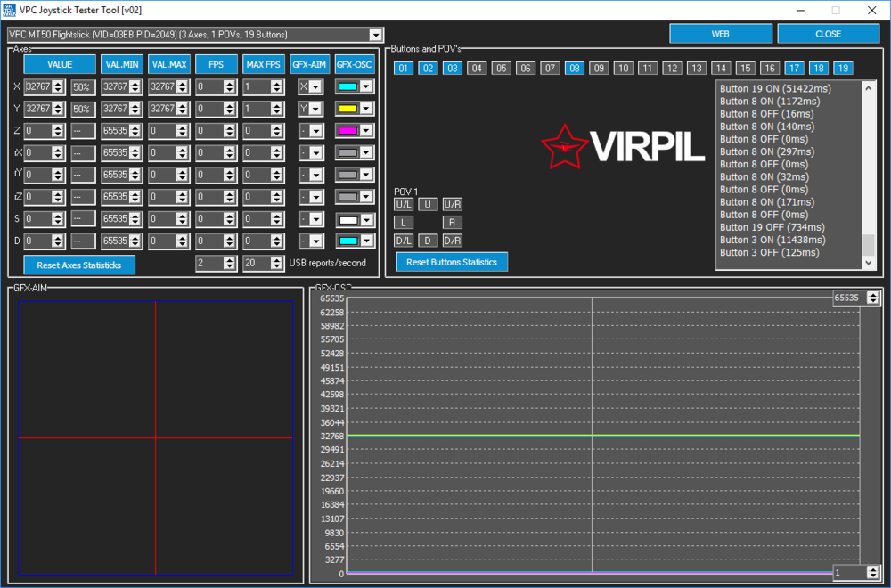891x588 pixels.
Task: Click POV 1 U/L direction indicator
Action: tap(404, 205)
